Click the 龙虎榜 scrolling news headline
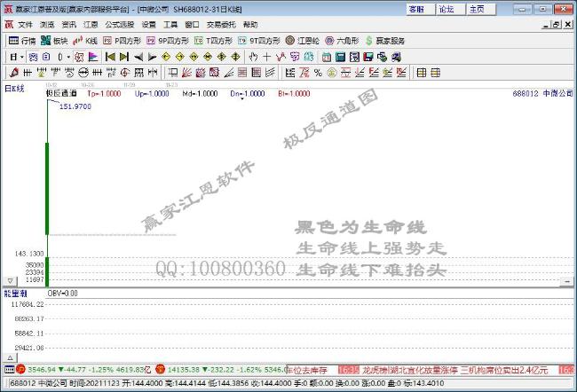The height and width of the screenshot is (392, 577). coord(455,370)
